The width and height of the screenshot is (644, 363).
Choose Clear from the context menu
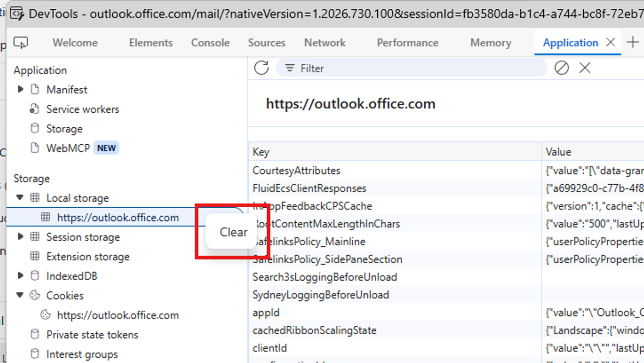pyautogui.click(x=234, y=232)
